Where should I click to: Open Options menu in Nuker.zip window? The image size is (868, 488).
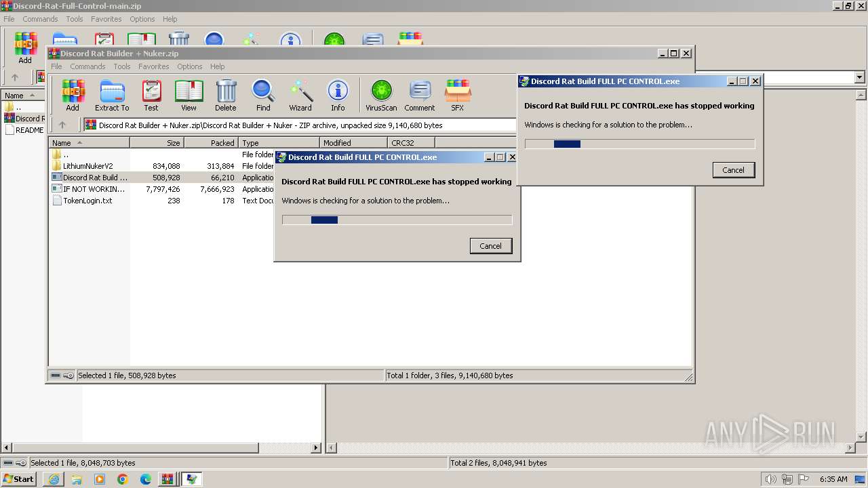(190, 66)
